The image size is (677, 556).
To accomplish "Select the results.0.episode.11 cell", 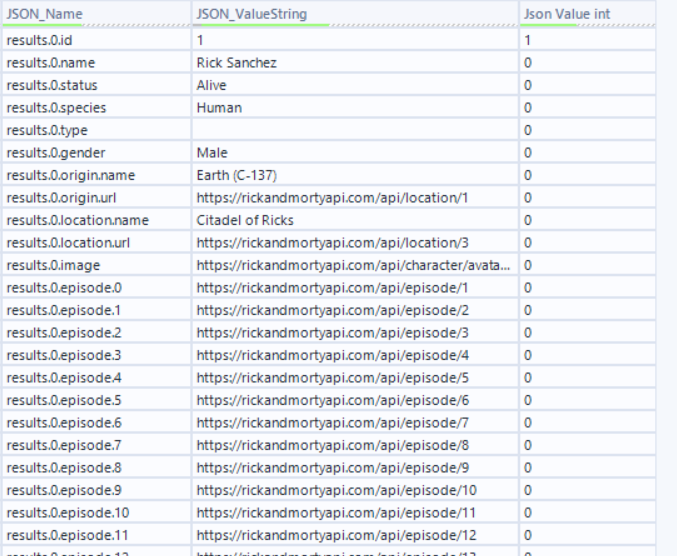I will [97, 535].
